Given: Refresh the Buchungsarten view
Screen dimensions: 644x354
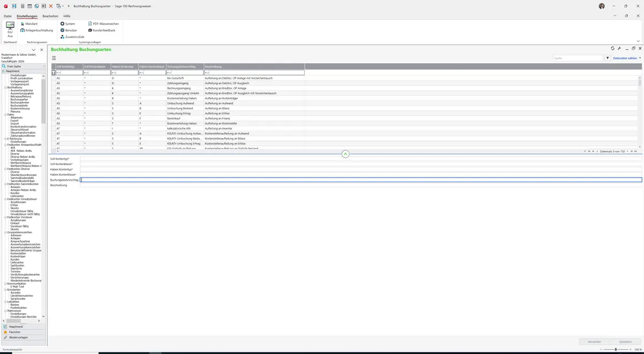Looking at the screenshot, I should pyautogui.click(x=613, y=48).
